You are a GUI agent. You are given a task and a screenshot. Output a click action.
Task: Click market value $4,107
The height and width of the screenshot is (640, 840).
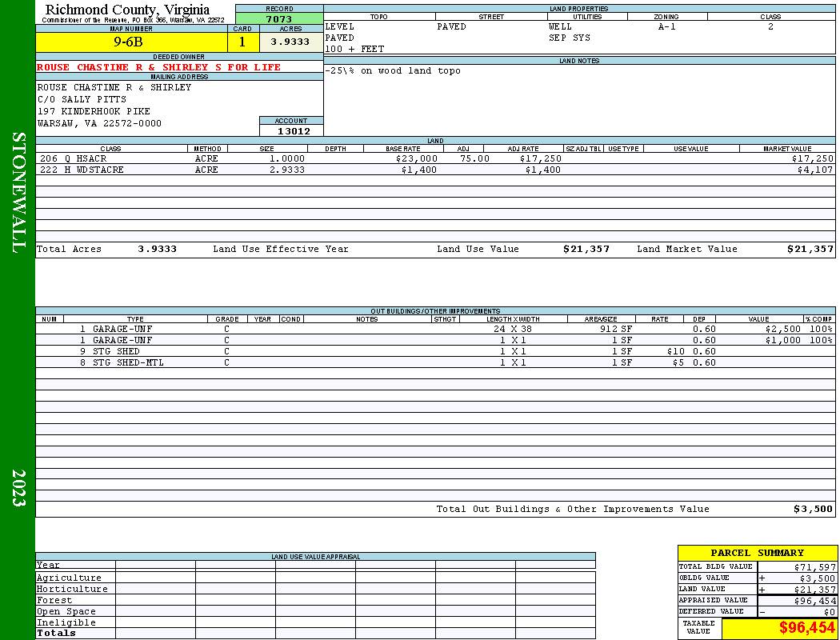pyautogui.click(x=815, y=170)
